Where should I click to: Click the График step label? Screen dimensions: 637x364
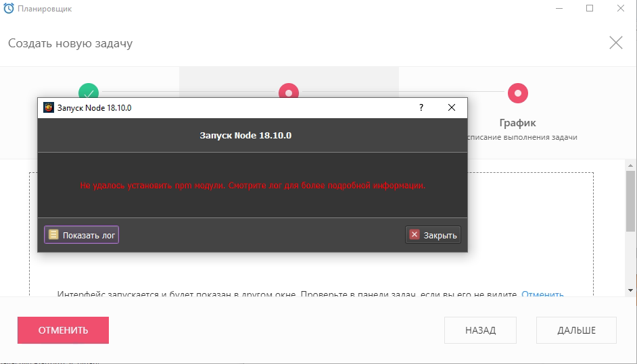517,122
